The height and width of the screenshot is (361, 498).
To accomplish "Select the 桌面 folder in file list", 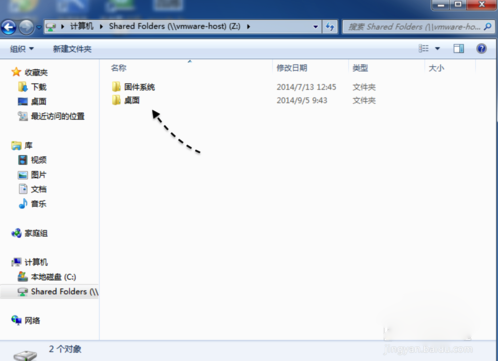I will pyautogui.click(x=132, y=100).
